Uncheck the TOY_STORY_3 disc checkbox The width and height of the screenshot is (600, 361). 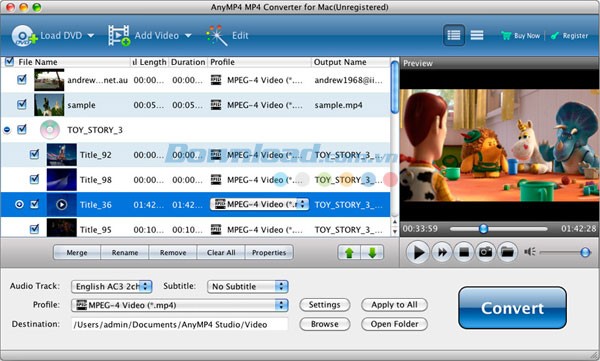(x=22, y=129)
